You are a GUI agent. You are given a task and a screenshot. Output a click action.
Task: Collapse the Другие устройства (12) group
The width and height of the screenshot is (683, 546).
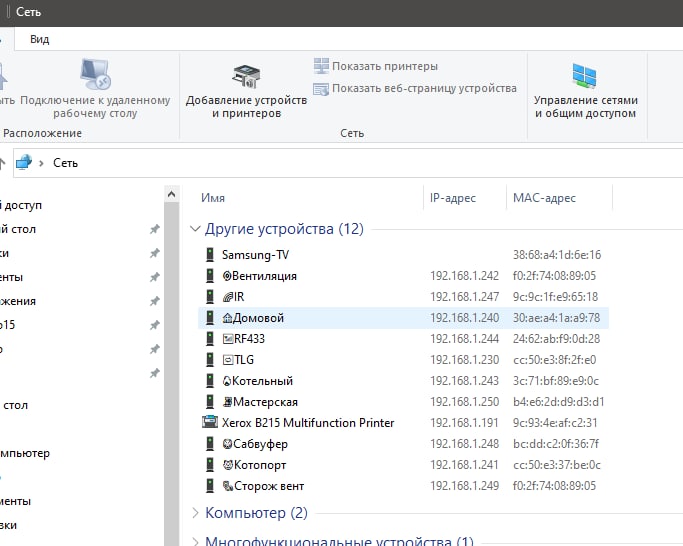click(196, 228)
